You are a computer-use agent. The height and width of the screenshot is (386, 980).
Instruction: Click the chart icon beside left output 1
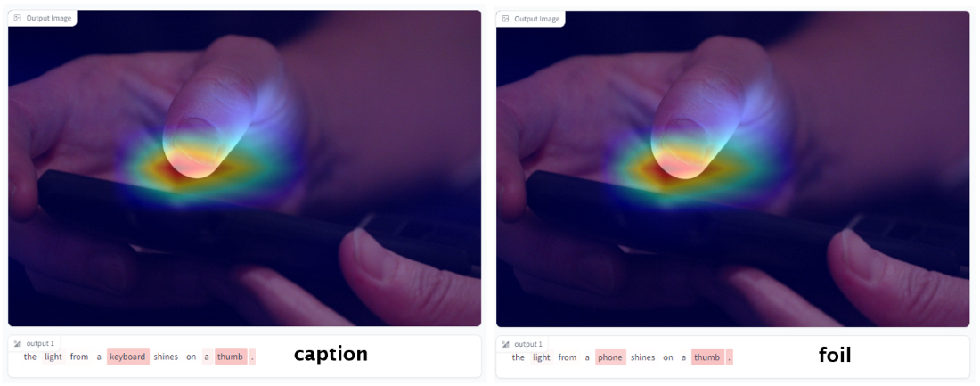click(x=18, y=343)
